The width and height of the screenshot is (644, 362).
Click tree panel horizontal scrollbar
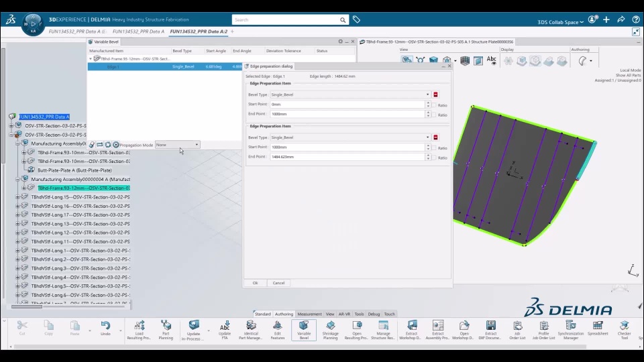pyautogui.click(x=27, y=306)
